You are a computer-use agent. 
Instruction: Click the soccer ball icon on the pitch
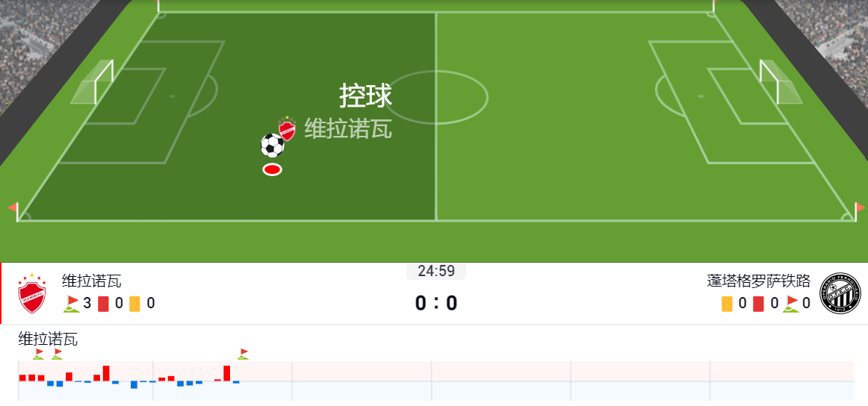[x=273, y=146]
